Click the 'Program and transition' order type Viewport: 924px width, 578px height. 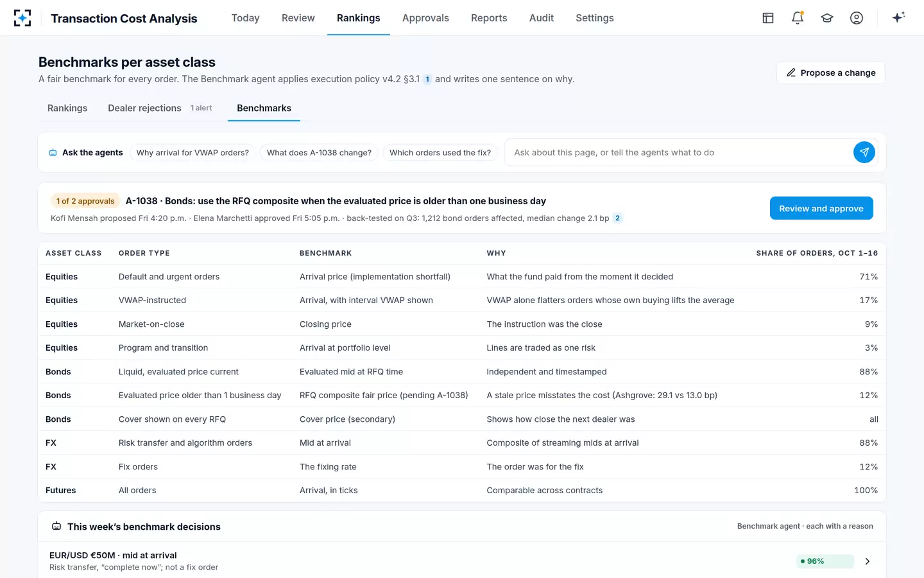coord(163,347)
